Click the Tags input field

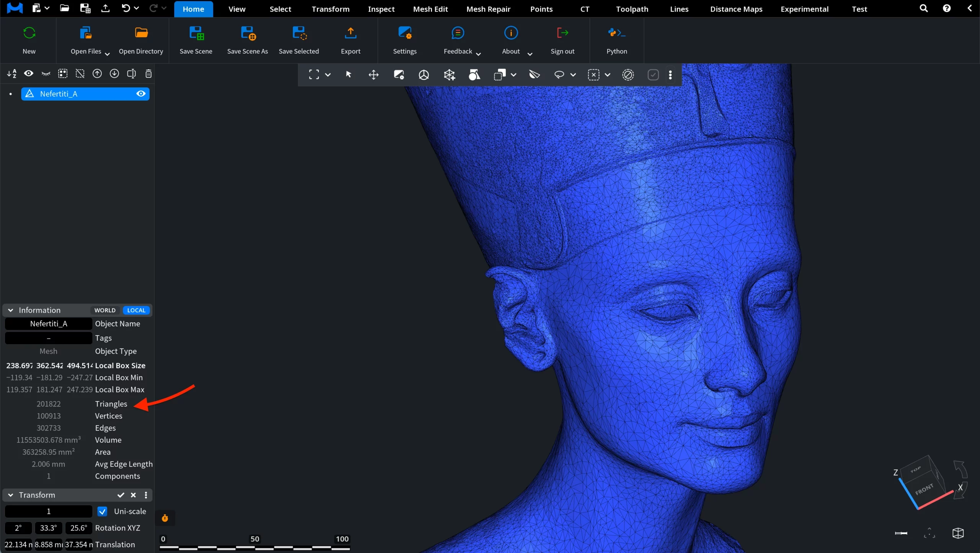click(x=49, y=338)
